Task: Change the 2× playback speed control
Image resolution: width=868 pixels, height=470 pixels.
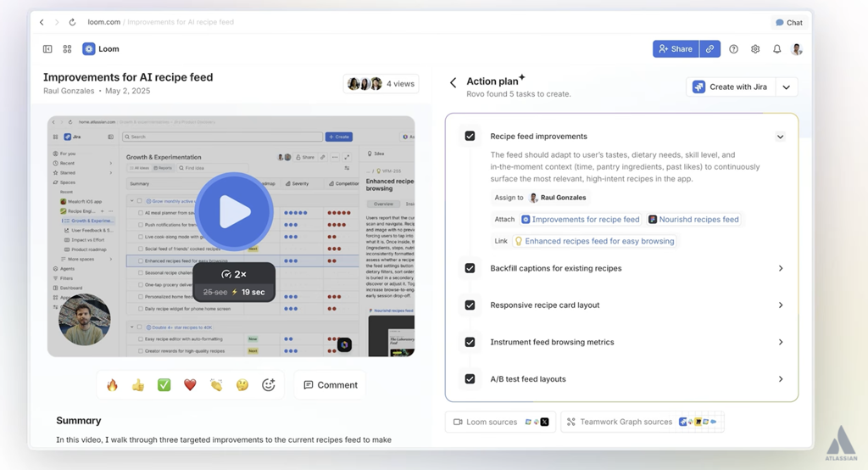Action: coord(234,274)
